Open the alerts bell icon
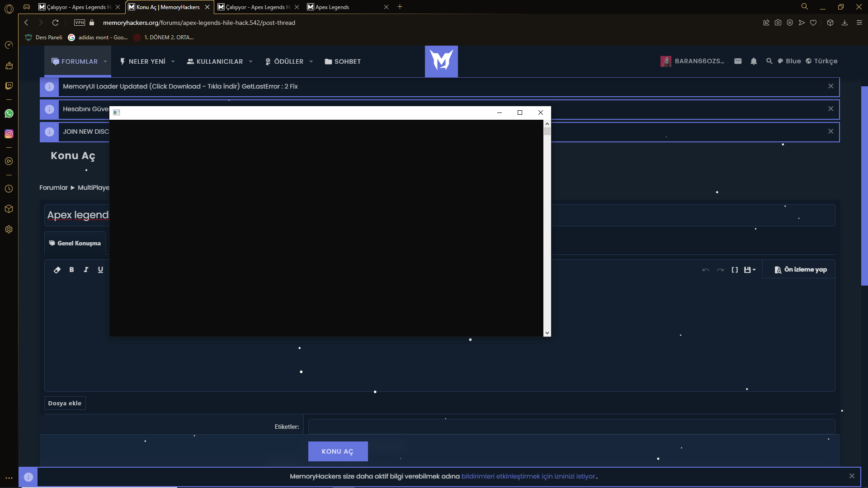 [754, 61]
